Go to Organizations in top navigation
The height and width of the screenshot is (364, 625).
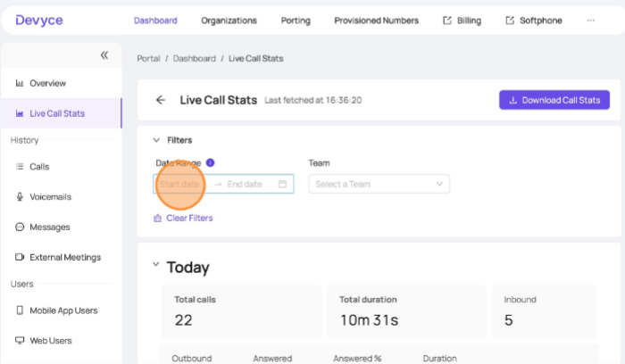tap(229, 21)
